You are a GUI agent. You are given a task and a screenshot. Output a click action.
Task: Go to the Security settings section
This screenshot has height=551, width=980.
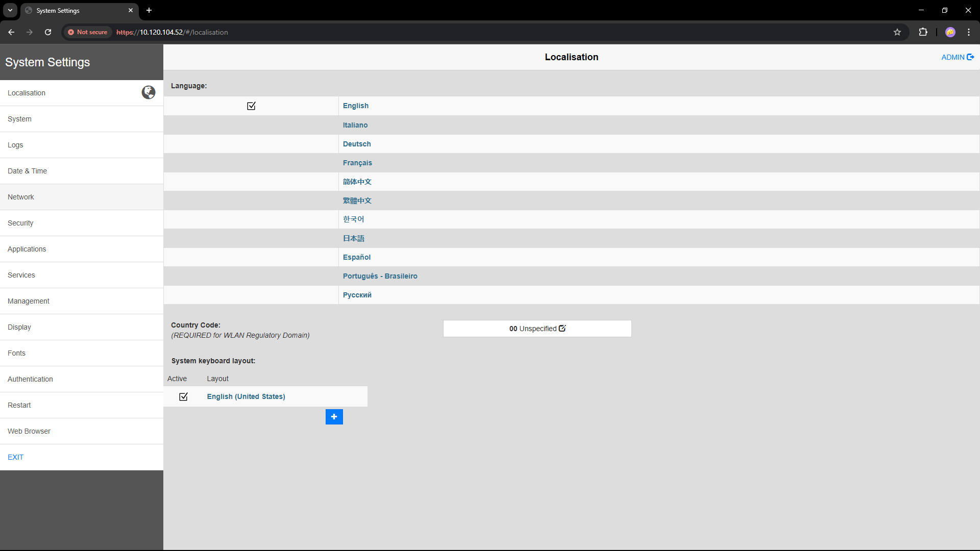tap(20, 223)
